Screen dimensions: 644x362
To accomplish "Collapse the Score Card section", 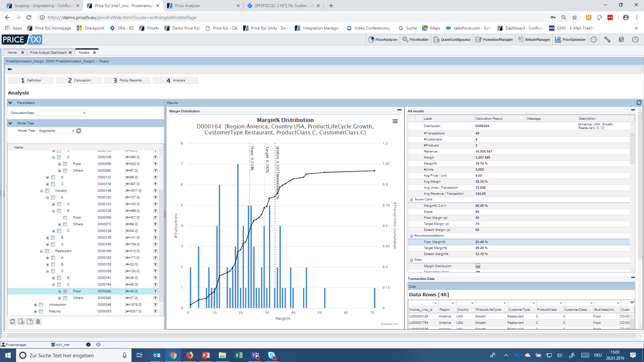I will (411, 199).
